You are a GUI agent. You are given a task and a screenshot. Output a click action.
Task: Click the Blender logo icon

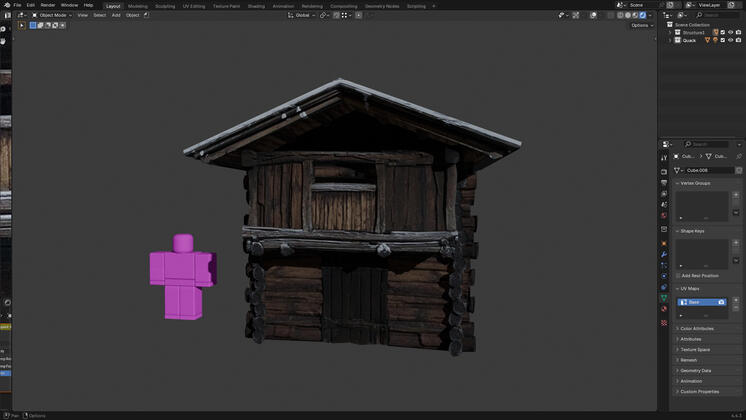pos(7,5)
